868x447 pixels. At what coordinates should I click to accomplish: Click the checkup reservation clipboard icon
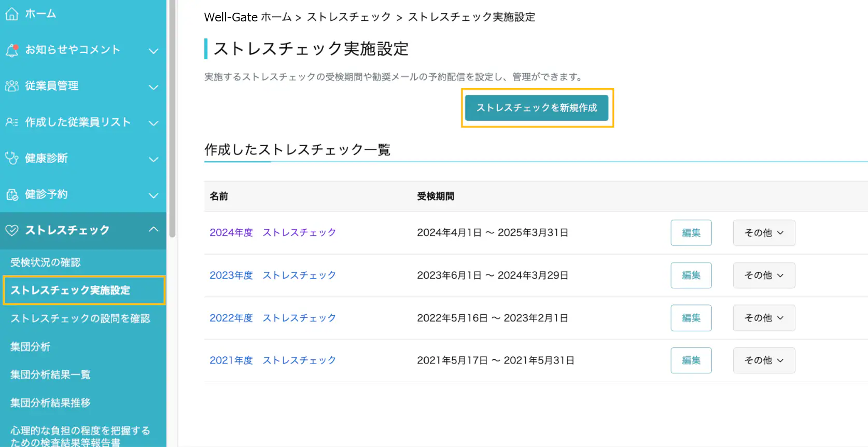[12, 194]
